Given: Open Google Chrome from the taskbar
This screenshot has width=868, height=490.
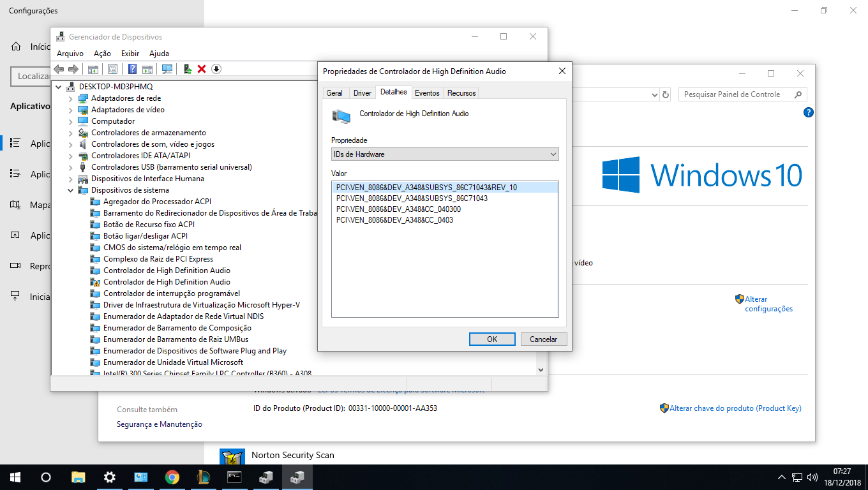Looking at the screenshot, I should tap(172, 477).
